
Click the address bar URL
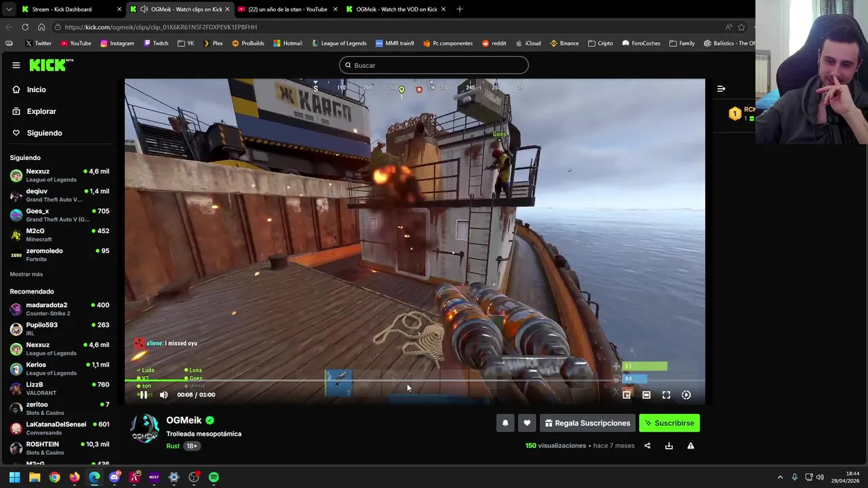point(161,27)
